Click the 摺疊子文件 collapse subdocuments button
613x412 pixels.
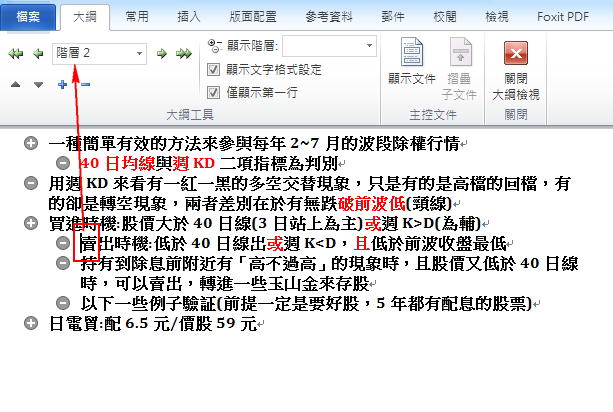tap(459, 68)
